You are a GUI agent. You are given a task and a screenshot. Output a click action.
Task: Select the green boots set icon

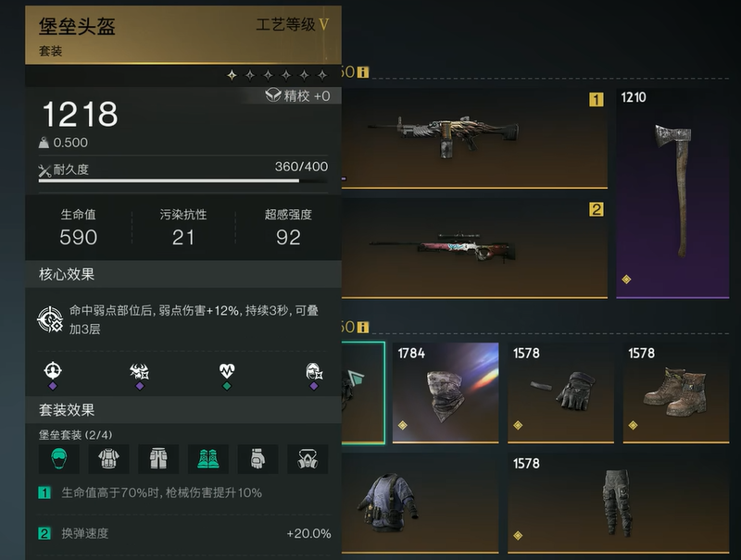(x=207, y=458)
